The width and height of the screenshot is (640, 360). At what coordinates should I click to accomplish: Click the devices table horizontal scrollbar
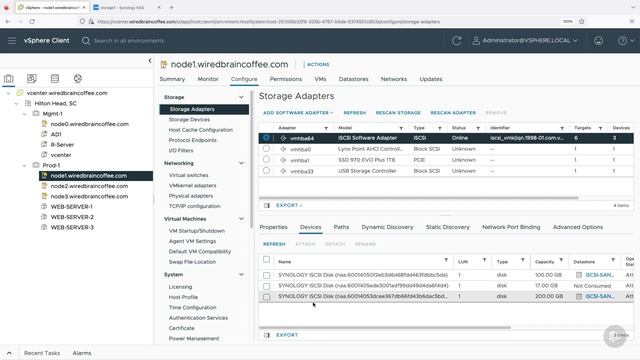point(384,327)
